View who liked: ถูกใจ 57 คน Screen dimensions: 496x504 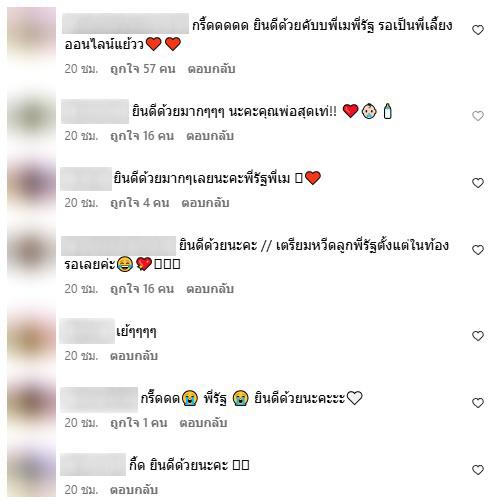click(143, 69)
